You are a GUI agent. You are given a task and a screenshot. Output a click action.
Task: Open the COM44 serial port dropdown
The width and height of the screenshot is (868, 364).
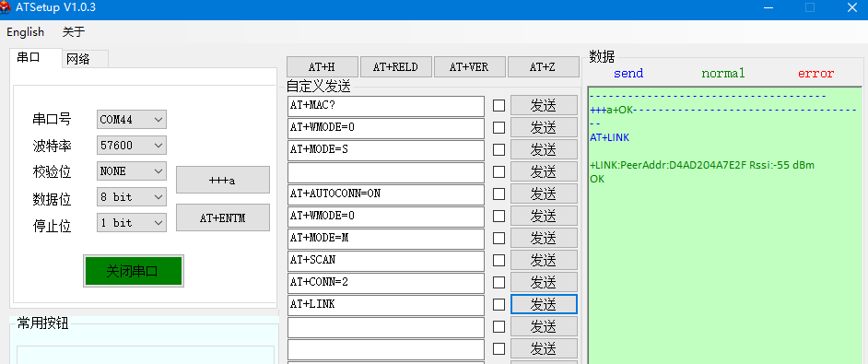[131, 119]
